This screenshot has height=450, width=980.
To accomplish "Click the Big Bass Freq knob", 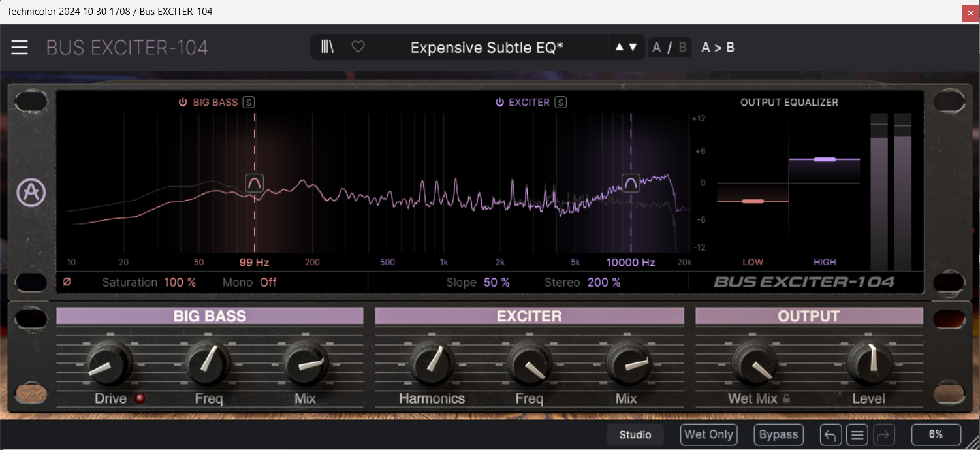I will pos(208,363).
